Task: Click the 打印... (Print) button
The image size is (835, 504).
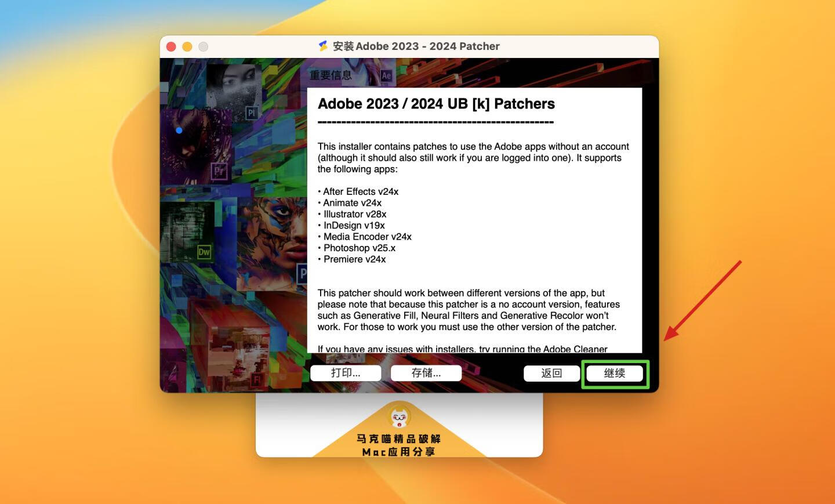Action: [346, 373]
